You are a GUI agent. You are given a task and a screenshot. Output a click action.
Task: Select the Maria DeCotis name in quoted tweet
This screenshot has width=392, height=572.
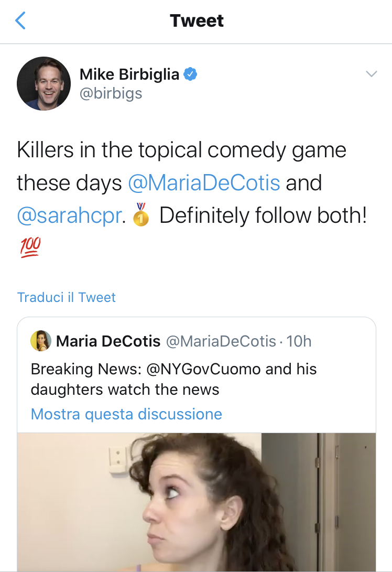tap(108, 341)
